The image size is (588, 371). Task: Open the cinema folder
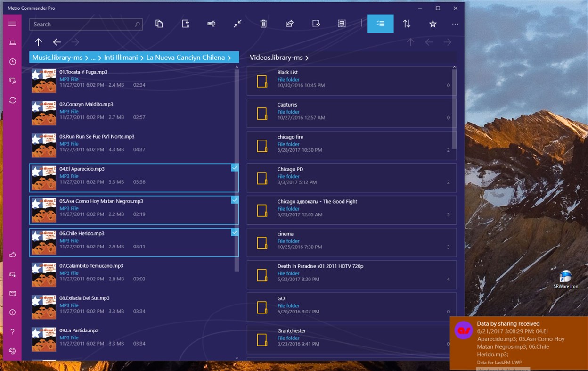pyautogui.click(x=351, y=242)
